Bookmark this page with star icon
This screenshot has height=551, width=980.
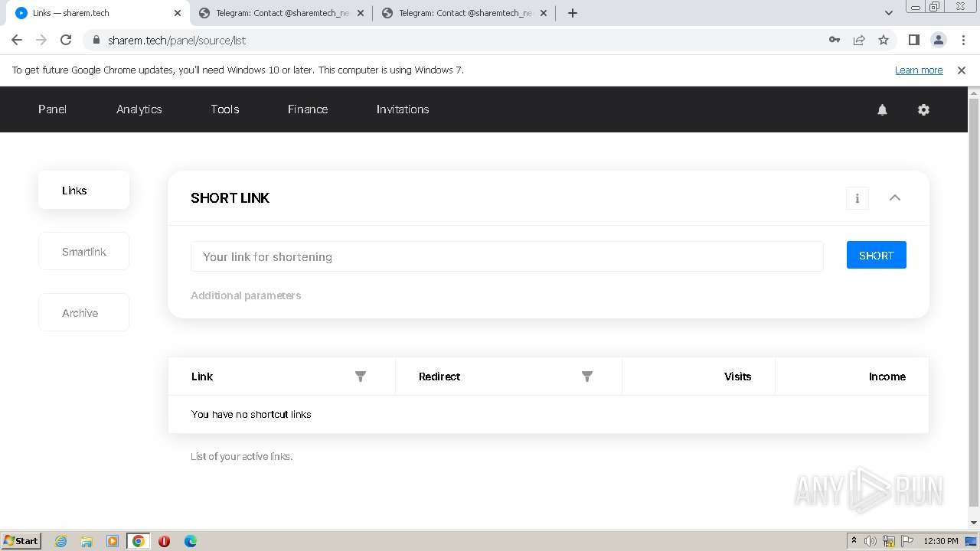(x=884, y=40)
